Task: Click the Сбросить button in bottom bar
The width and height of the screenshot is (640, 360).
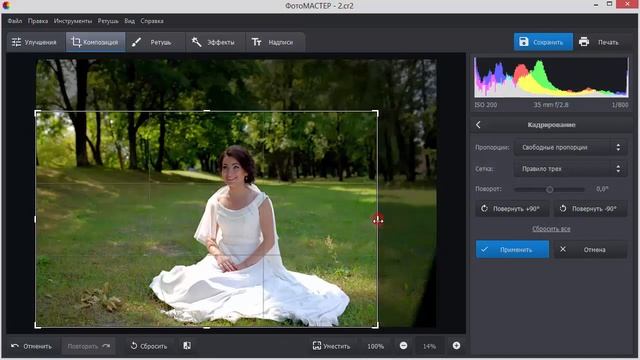Action: point(149,346)
